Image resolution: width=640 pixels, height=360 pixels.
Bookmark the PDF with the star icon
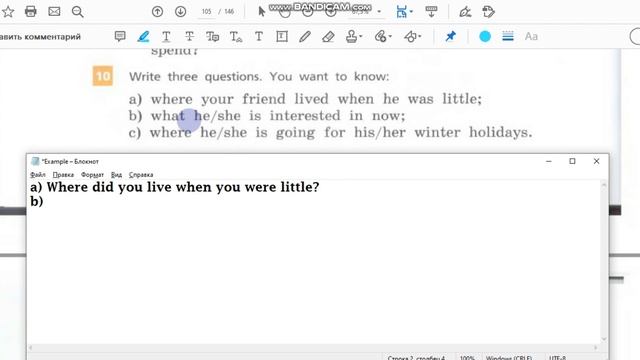[x=8, y=11]
